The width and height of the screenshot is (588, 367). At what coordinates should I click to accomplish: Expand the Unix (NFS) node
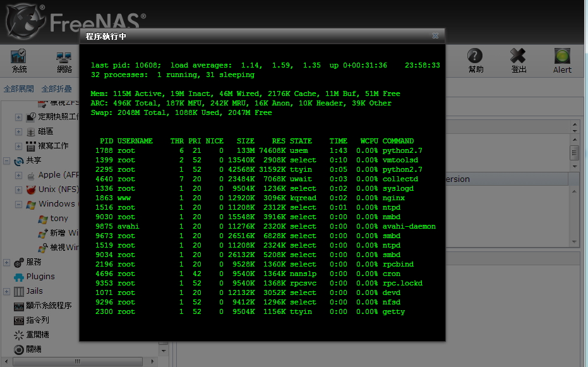point(18,190)
